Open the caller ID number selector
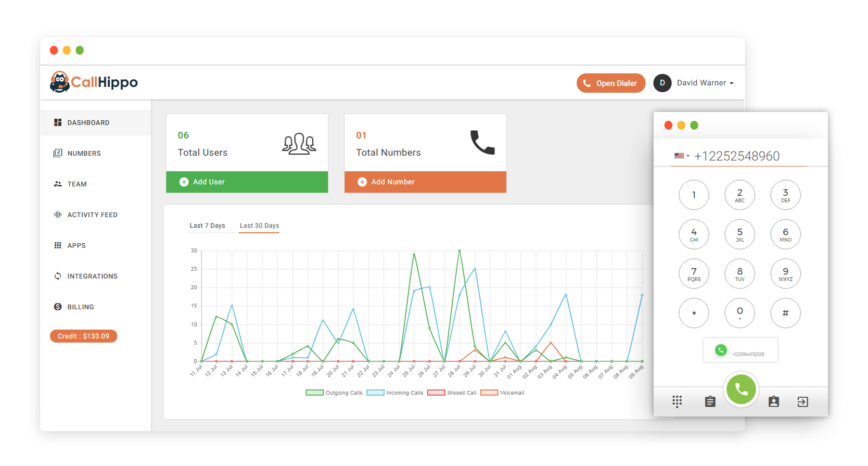The width and height of the screenshot is (868, 466). point(740,350)
